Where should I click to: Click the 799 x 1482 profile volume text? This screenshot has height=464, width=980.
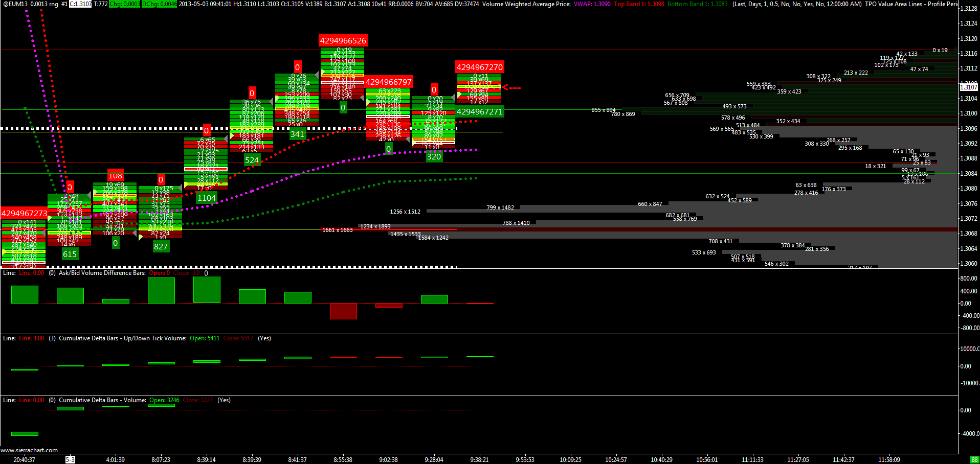click(x=500, y=208)
